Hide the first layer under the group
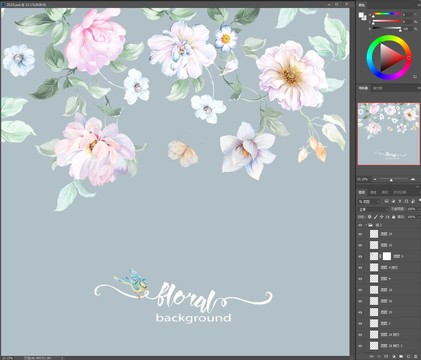 (x=360, y=234)
